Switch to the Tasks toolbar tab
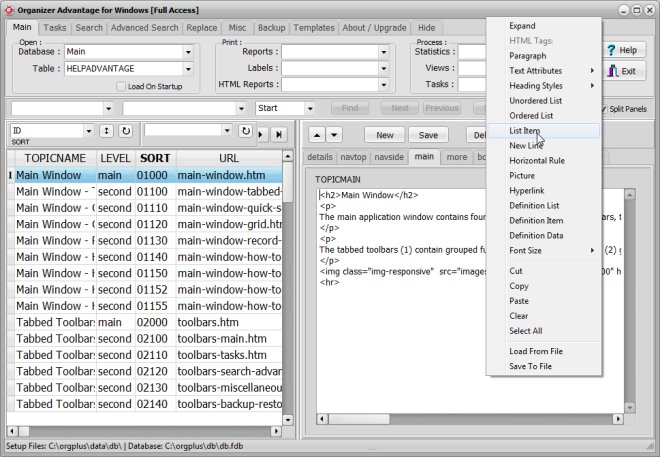This screenshot has width=660, height=457. [55, 28]
